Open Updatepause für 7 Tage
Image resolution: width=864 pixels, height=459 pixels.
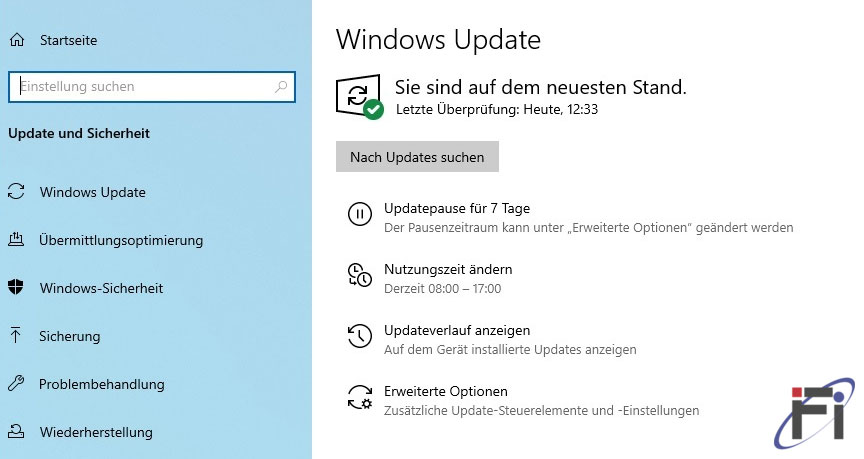(457, 208)
